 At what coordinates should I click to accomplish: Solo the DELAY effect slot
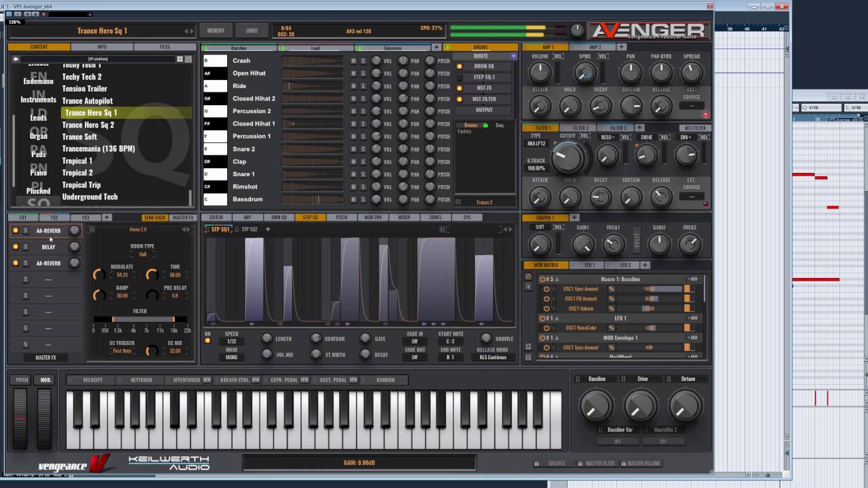point(25,247)
